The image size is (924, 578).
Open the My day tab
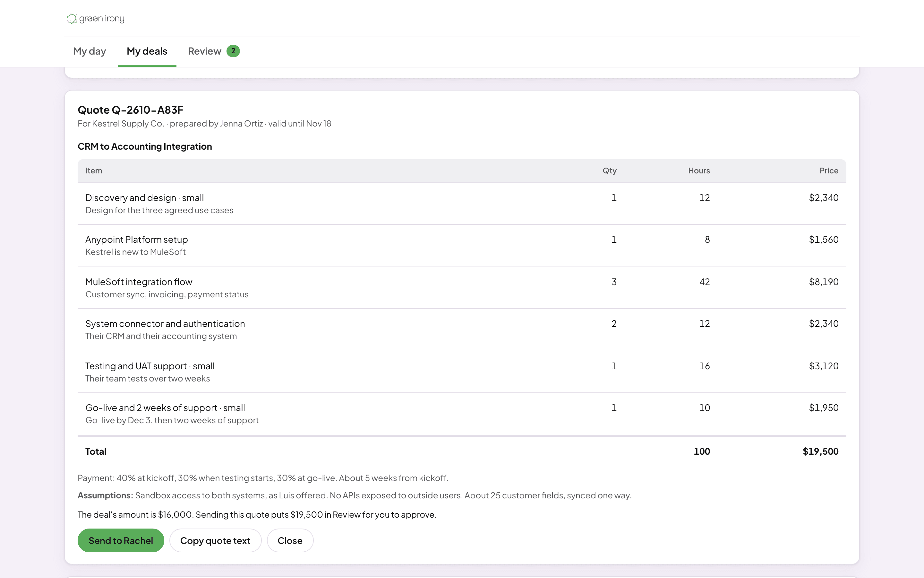[x=90, y=51]
